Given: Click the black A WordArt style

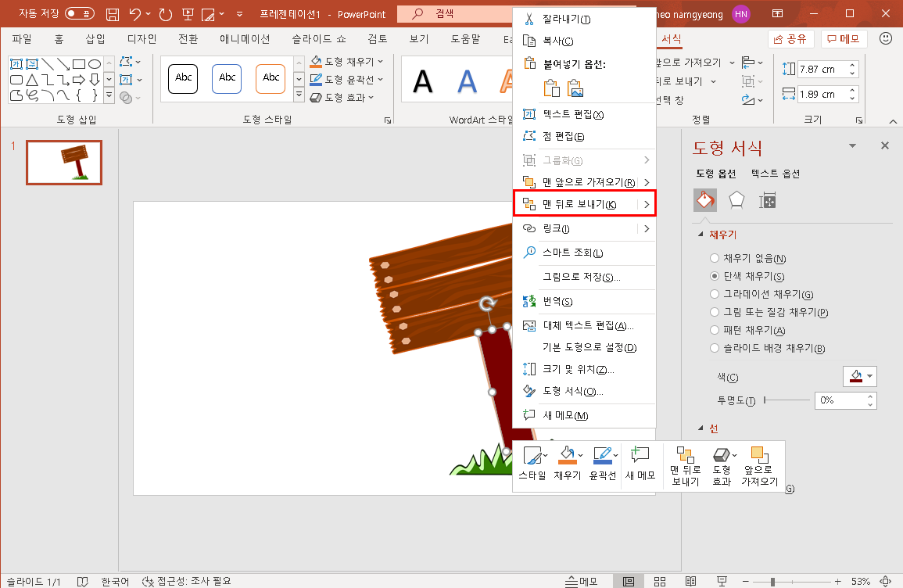Looking at the screenshot, I should [423, 81].
